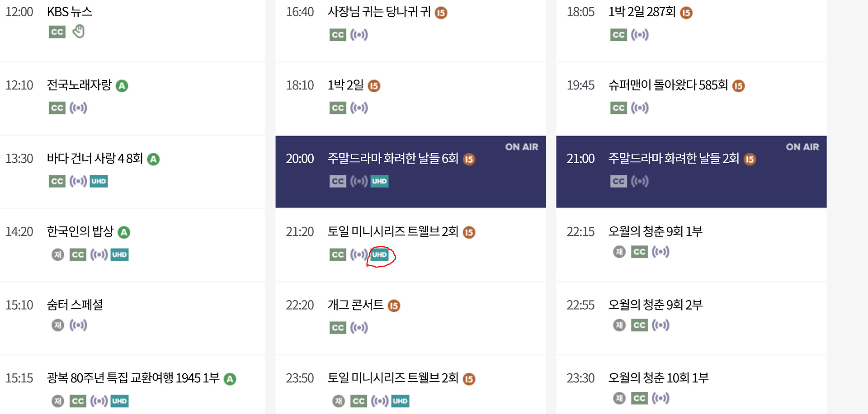Click rerun 재 icon under 숨터 스페셜
This screenshot has height=414, width=868.
pos(58,325)
